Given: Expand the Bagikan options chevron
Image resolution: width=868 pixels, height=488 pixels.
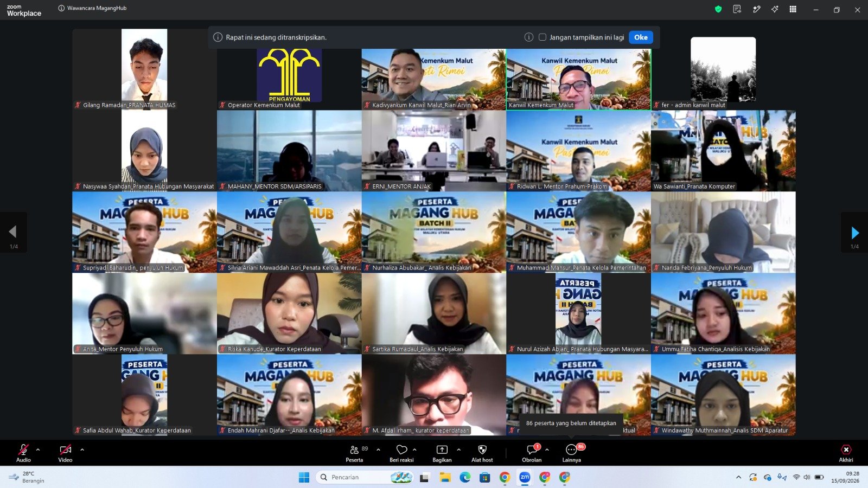Looking at the screenshot, I should (459, 450).
